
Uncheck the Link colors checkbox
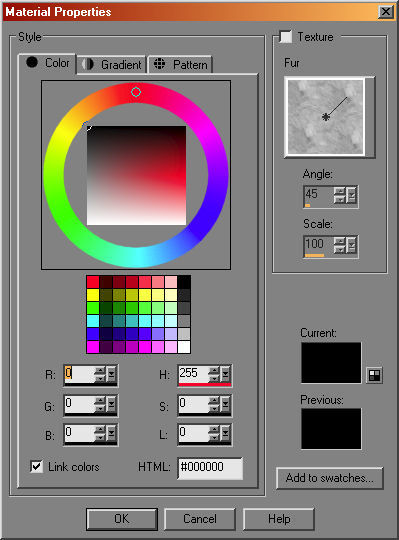coord(36,467)
